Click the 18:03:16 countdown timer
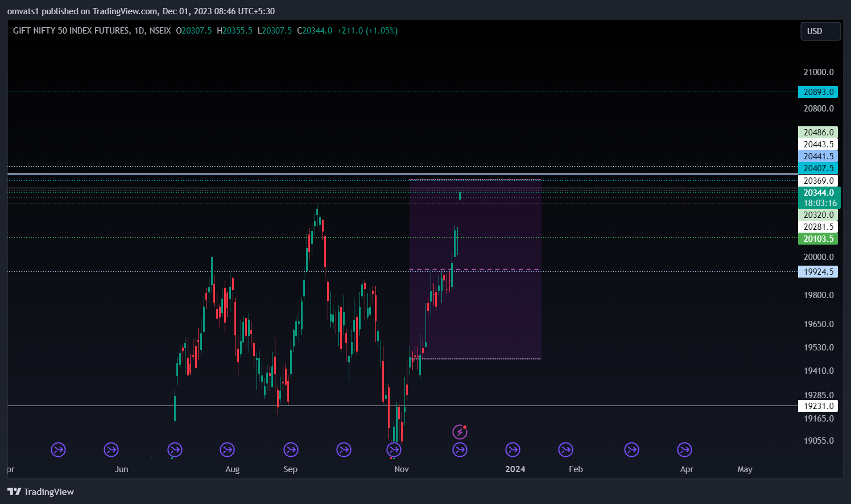Image resolution: width=851 pixels, height=504 pixels. pyautogui.click(x=820, y=203)
